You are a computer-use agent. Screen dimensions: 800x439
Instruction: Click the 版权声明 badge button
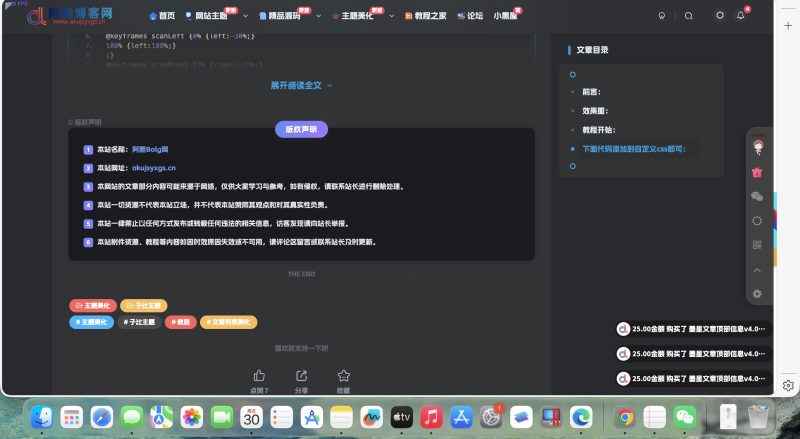point(301,129)
